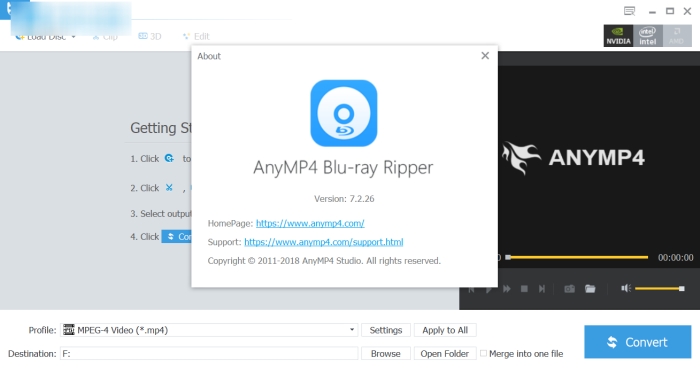Screen dimensions: 700x376
Task: Click the Blu-ray Ripper app logo
Action: tap(344, 113)
